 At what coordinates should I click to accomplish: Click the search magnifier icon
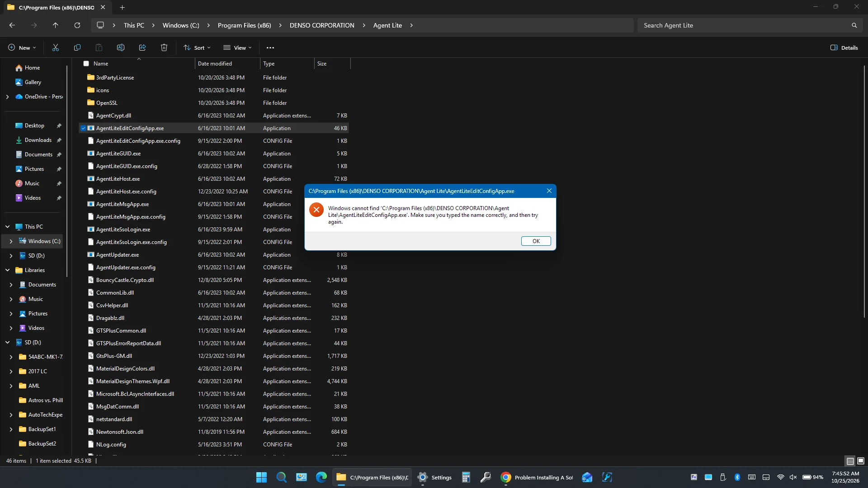point(854,25)
